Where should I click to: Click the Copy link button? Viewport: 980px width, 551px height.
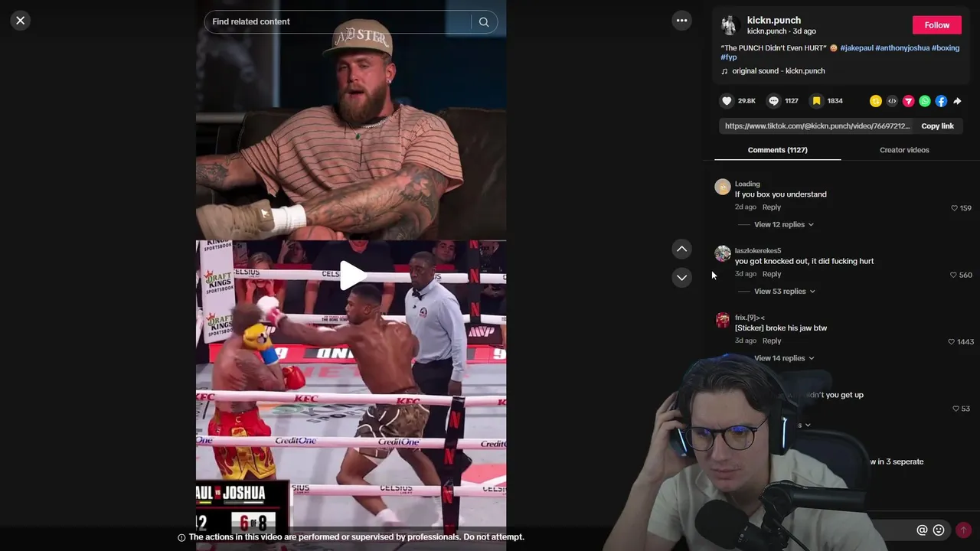coord(937,126)
